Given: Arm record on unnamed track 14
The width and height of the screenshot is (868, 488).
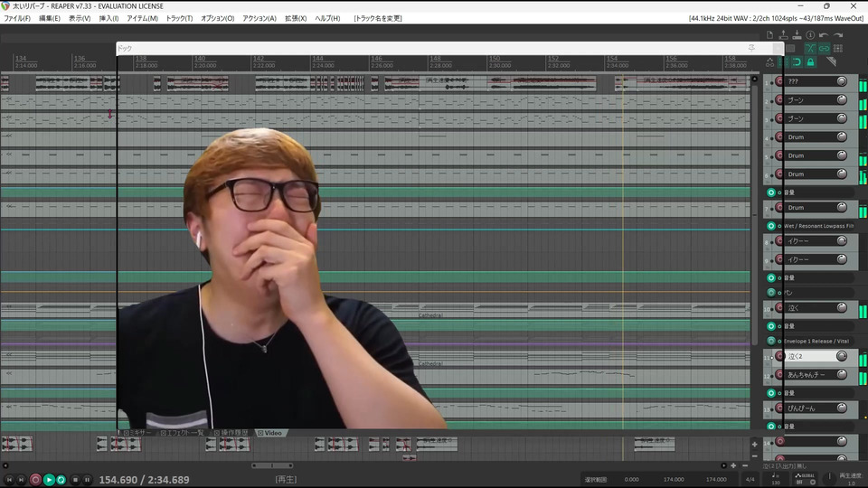Looking at the screenshot, I should click(779, 441).
